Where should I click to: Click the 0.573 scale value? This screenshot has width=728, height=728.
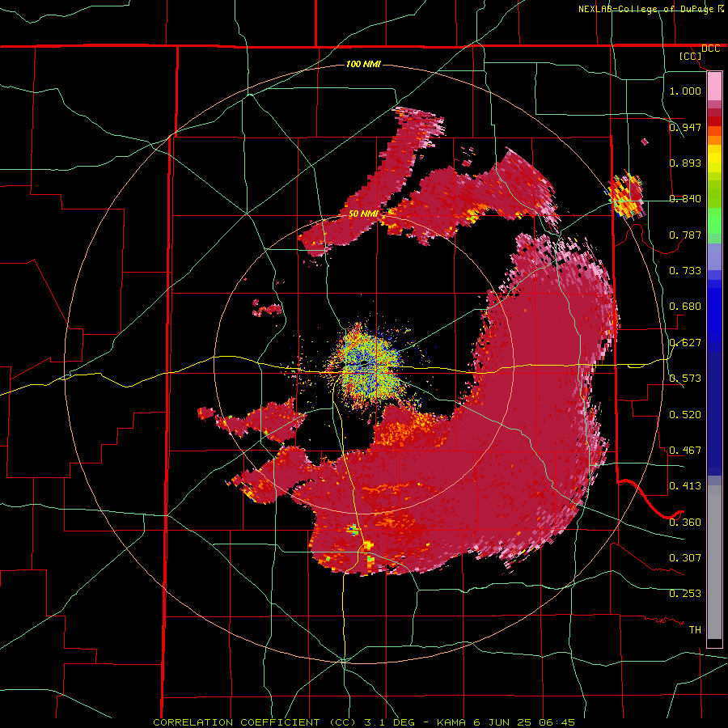point(685,378)
